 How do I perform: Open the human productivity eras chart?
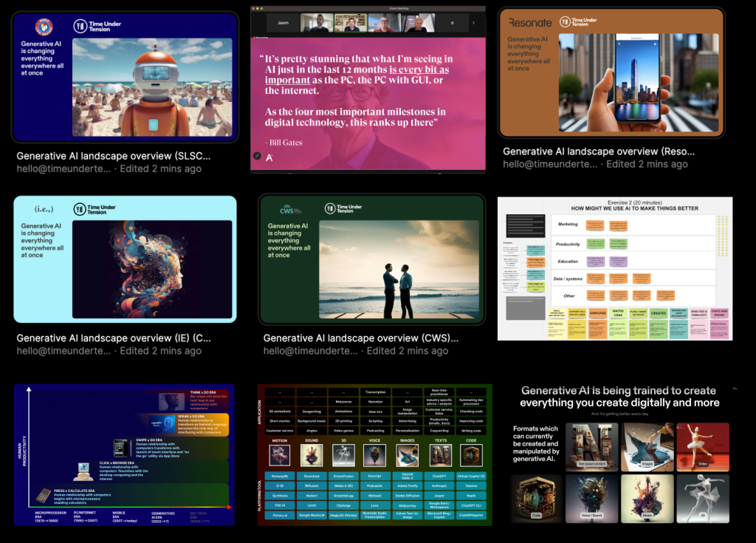point(124,454)
